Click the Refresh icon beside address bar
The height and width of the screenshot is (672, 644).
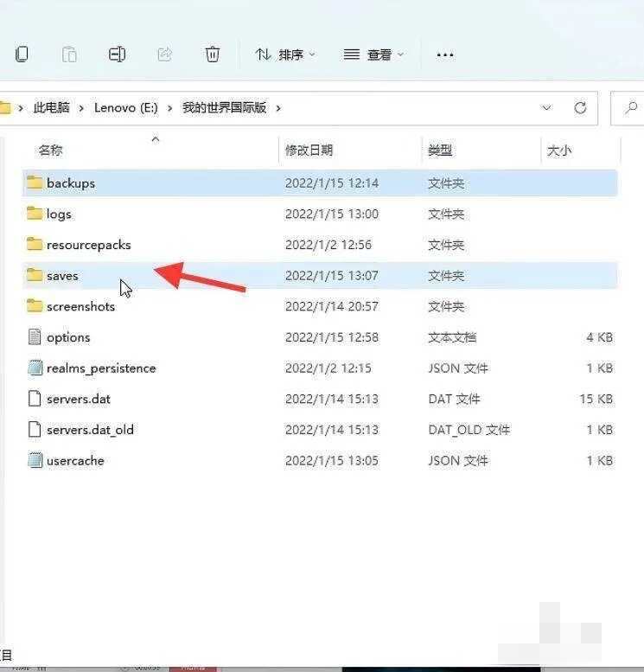(x=580, y=108)
